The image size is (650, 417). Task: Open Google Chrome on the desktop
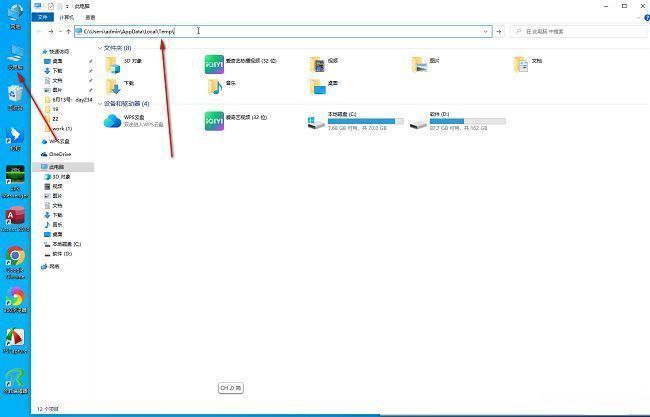pyautogui.click(x=15, y=259)
